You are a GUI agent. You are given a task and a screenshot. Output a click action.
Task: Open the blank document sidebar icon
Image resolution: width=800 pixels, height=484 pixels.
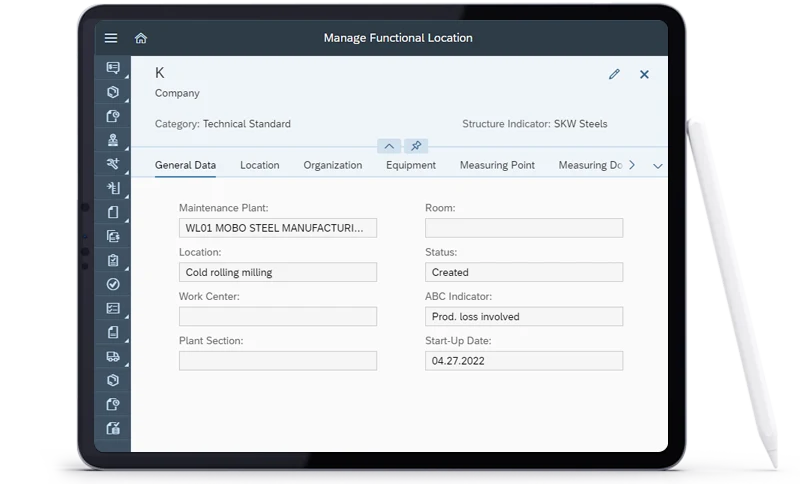[113, 212]
